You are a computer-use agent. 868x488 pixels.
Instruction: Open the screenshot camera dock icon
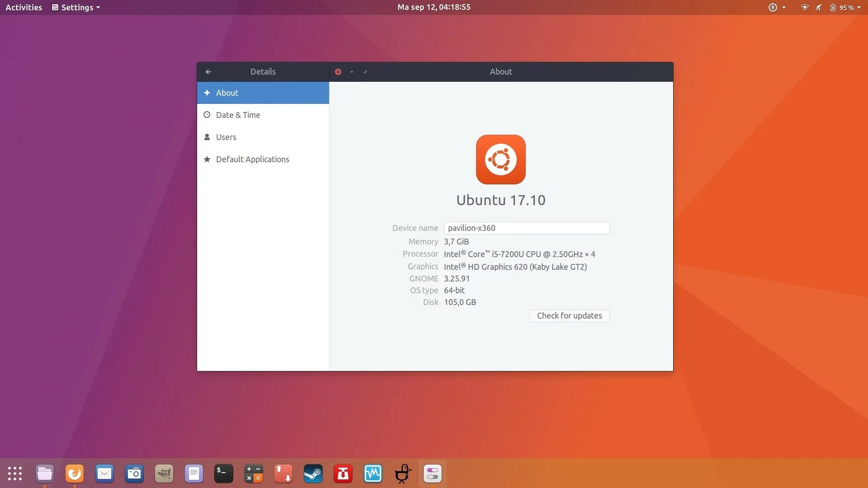pyautogui.click(x=134, y=474)
